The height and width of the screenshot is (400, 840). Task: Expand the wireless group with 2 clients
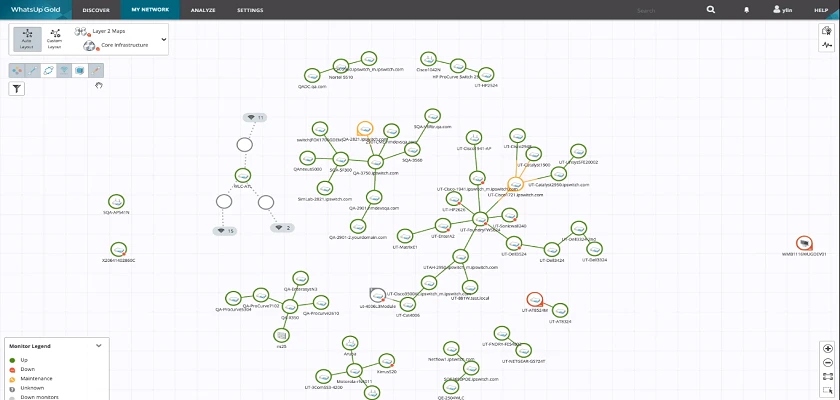pyautogui.click(x=282, y=228)
